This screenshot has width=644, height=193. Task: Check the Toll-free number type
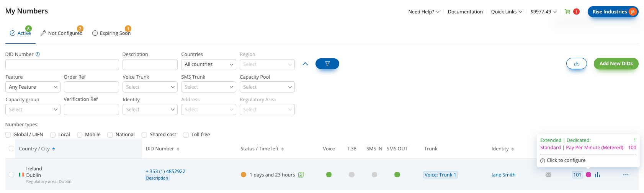coord(186,135)
